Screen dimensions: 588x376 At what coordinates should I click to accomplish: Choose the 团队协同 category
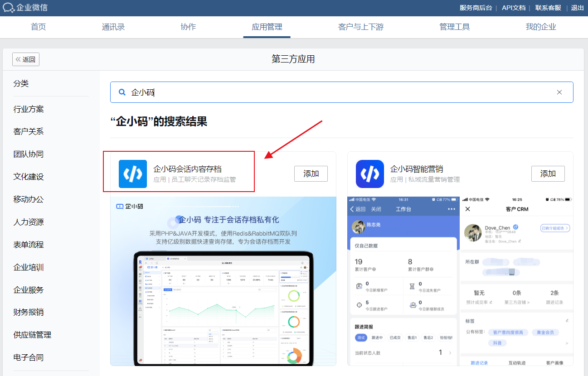29,154
